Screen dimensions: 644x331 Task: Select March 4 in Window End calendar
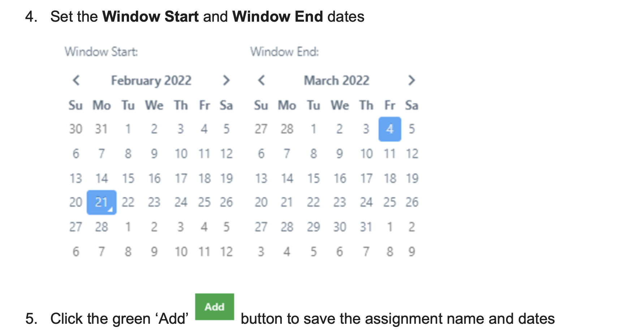click(390, 129)
